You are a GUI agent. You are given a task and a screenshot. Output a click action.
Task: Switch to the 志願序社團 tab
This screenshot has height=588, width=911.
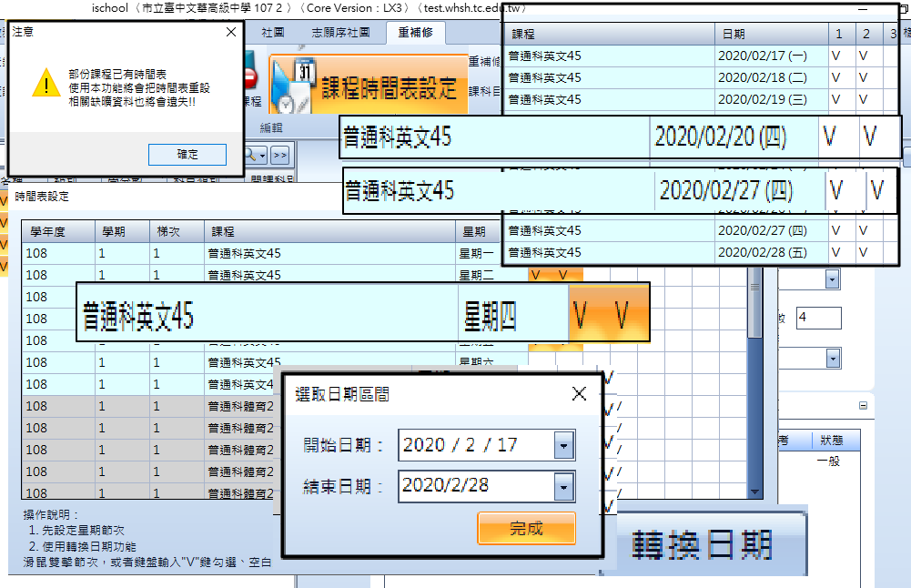tap(340, 33)
